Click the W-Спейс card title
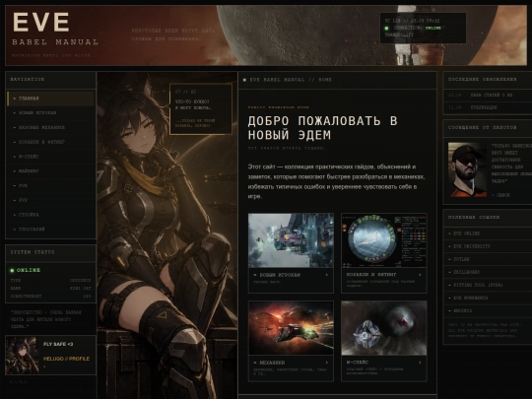532x399 pixels. click(358, 362)
